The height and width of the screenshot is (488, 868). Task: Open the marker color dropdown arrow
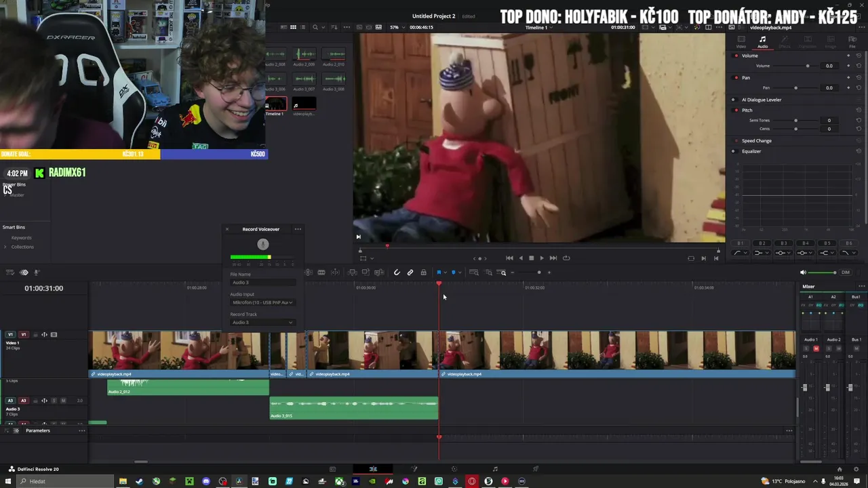click(x=460, y=272)
